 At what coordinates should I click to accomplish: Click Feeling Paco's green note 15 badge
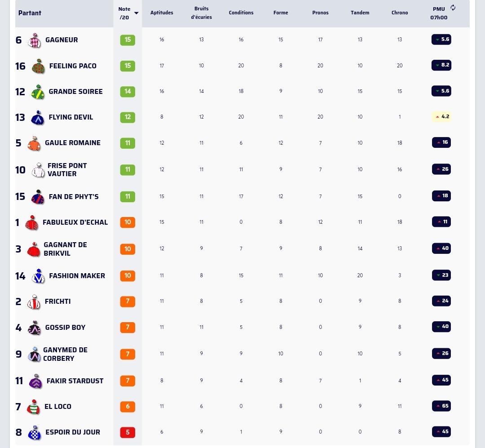click(128, 66)
